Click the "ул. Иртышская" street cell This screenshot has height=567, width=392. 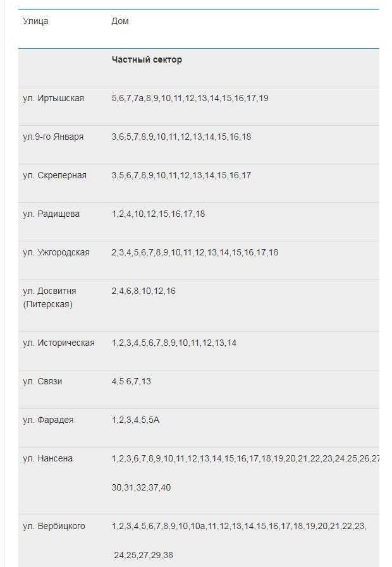(53, 98)
